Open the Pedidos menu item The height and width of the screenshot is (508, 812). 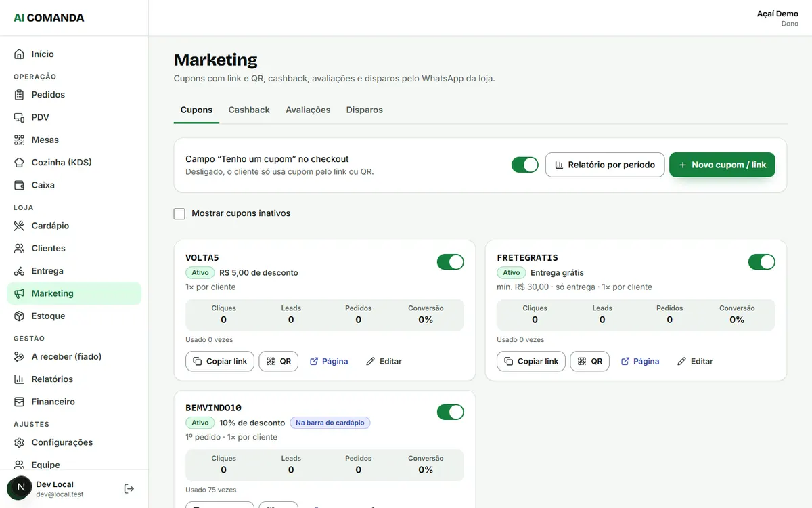click(74, 95)
